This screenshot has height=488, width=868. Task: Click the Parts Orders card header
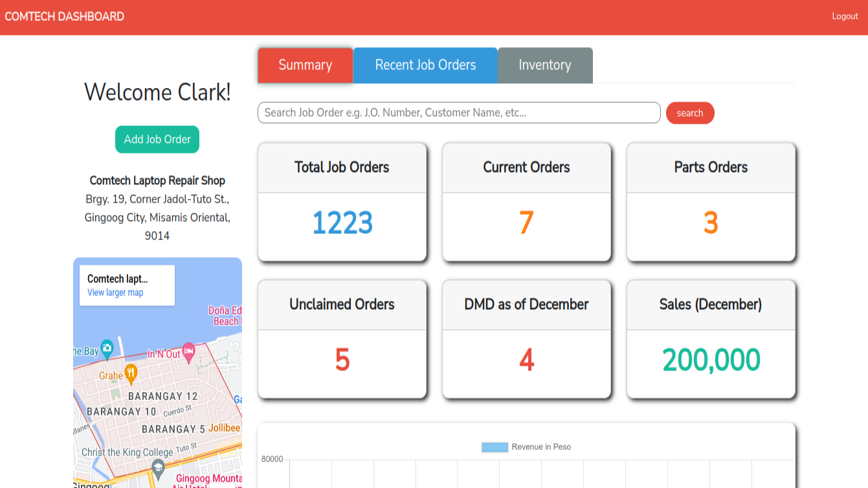(x=711, y=168)
